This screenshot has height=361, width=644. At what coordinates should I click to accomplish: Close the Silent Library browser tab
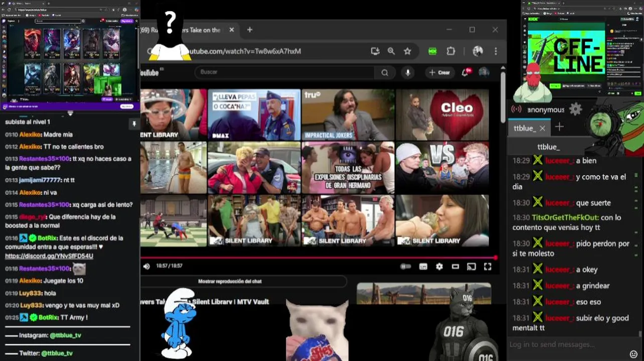(231, 30)
